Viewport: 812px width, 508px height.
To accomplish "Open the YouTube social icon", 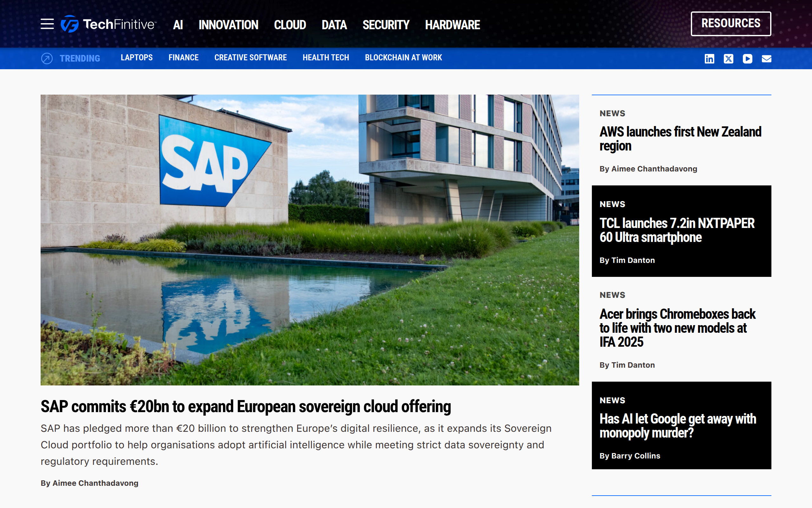I will pos(748,59).
